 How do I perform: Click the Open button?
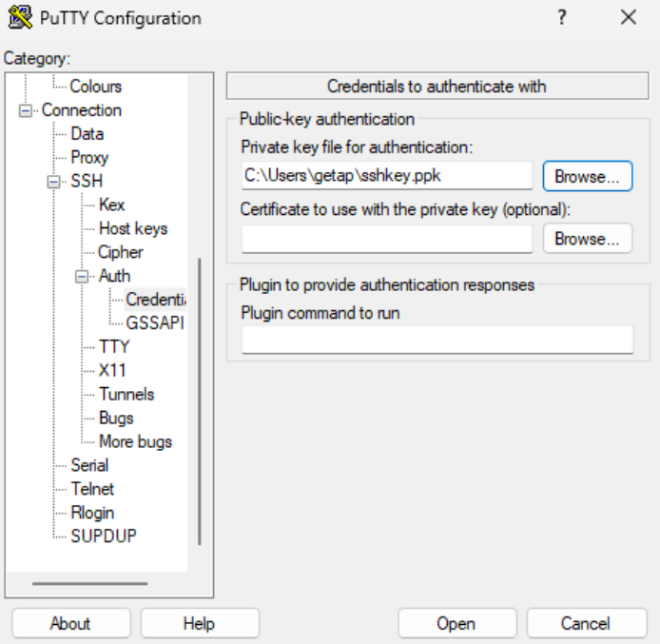coord(456,624)
